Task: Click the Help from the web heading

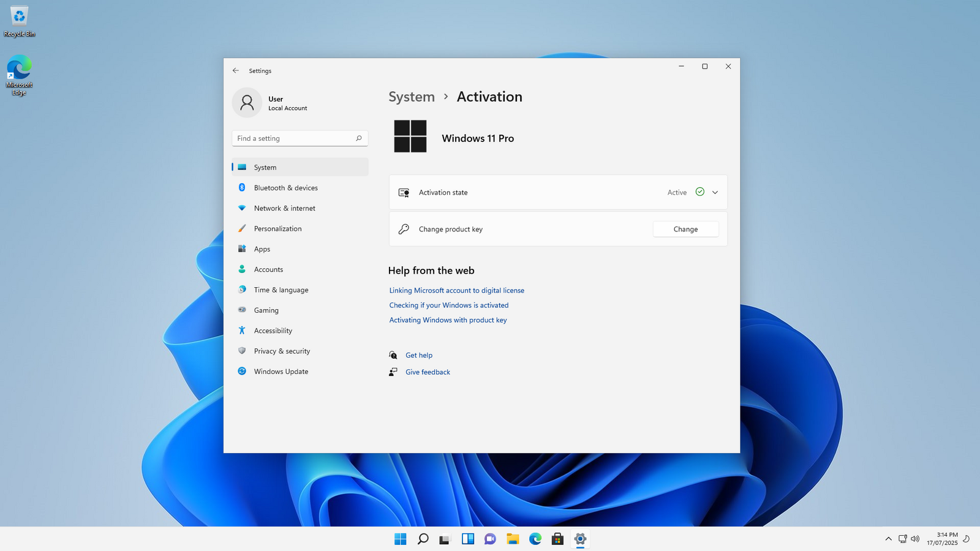Action: (x=431, y=271)
